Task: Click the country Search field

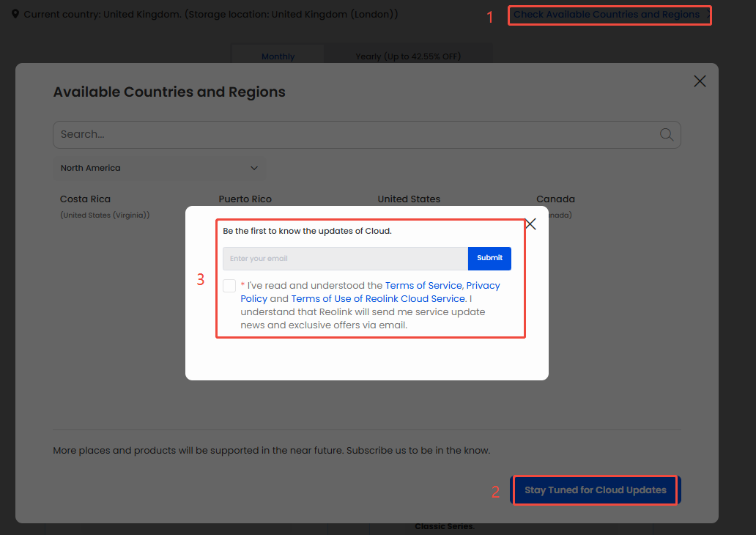Action: pos(367,135)
